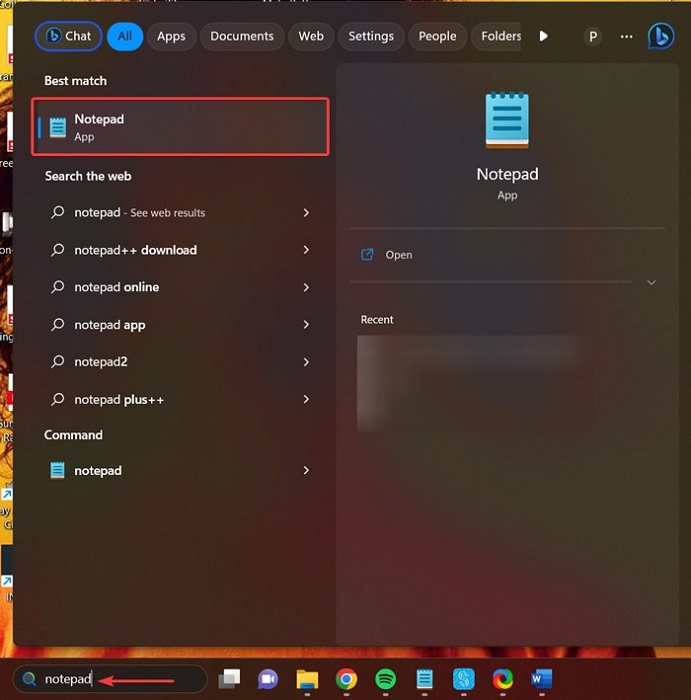Click the search magnifier beside 'notepad2'

pyautogui.click(x=58, y=361)
